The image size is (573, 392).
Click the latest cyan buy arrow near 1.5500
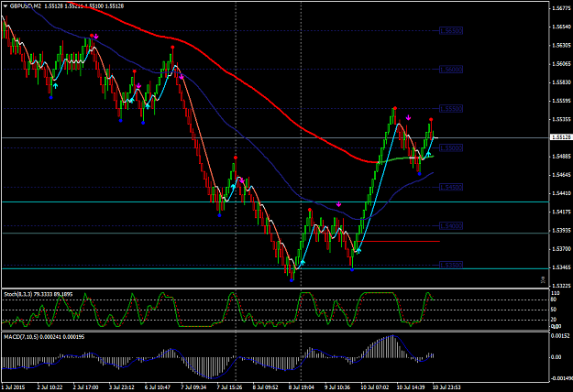point(428,154)
